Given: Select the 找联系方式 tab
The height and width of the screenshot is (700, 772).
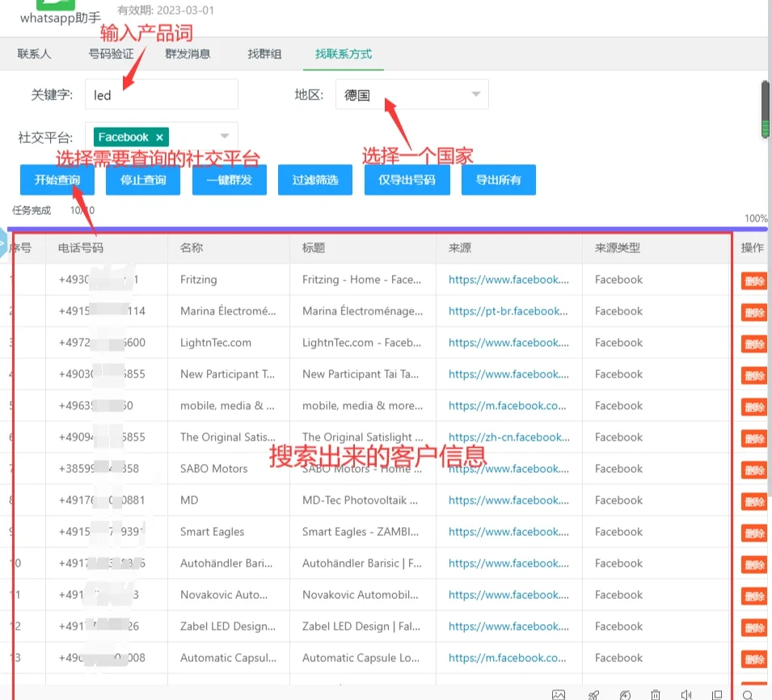Looking at the screenshot, I should [344, 53].
